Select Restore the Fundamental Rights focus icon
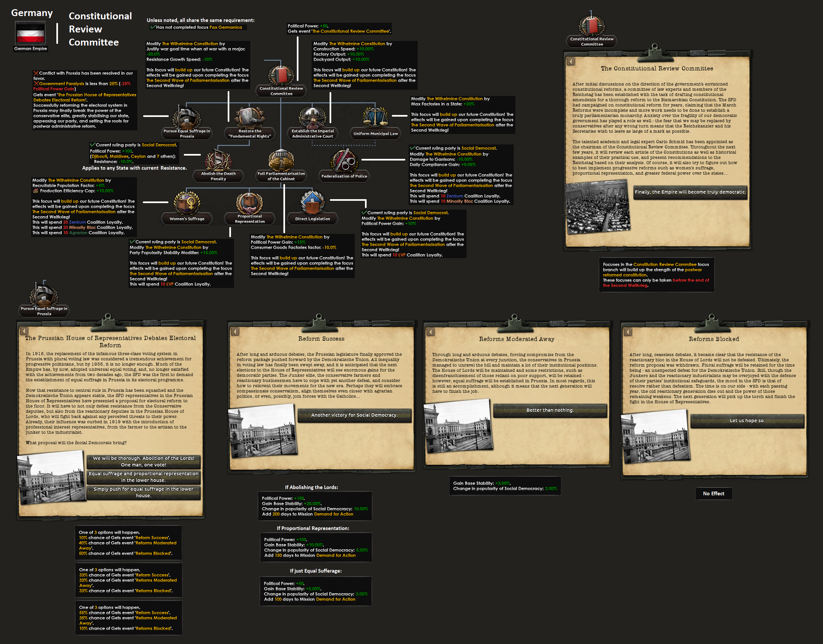823x644 pixels. pos(249,118)
